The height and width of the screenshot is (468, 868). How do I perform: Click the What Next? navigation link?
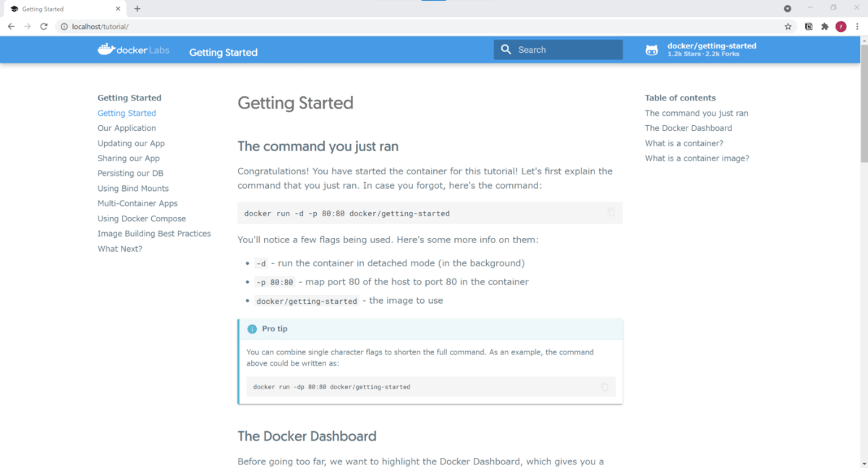click(x=120, y=249)
